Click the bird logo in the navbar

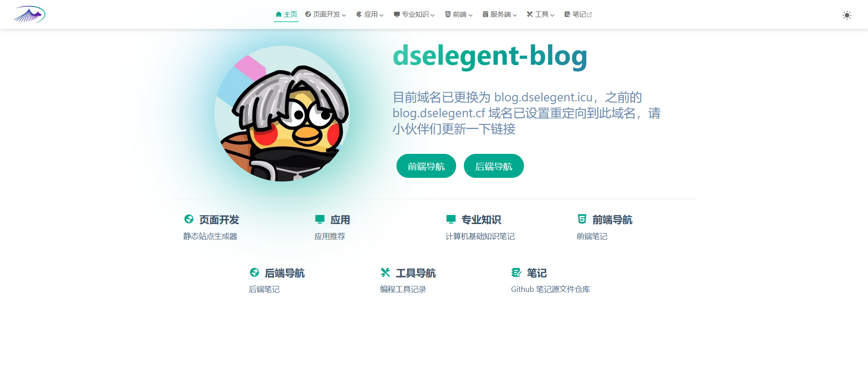point(29,14)
